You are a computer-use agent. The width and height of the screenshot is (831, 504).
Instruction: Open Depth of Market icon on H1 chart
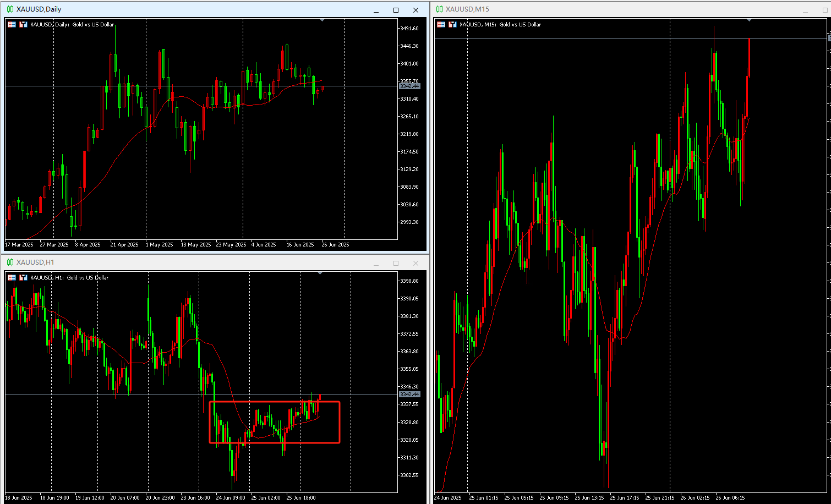(23, 277)
